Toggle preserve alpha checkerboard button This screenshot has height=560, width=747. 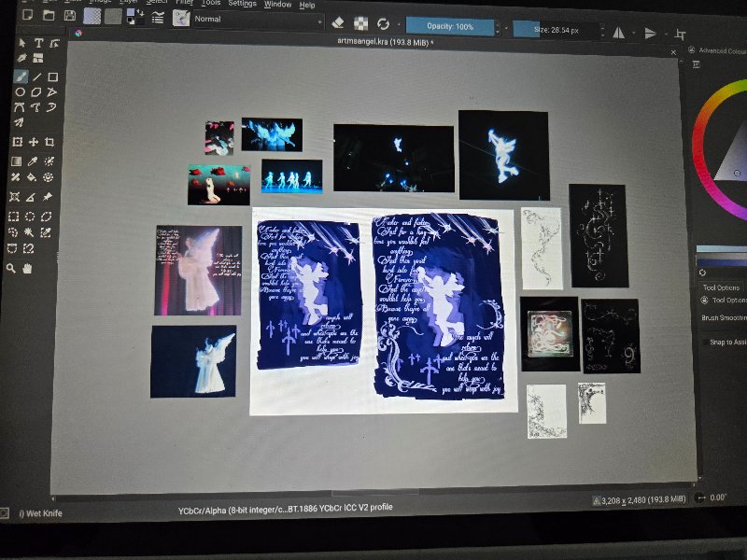360,23
